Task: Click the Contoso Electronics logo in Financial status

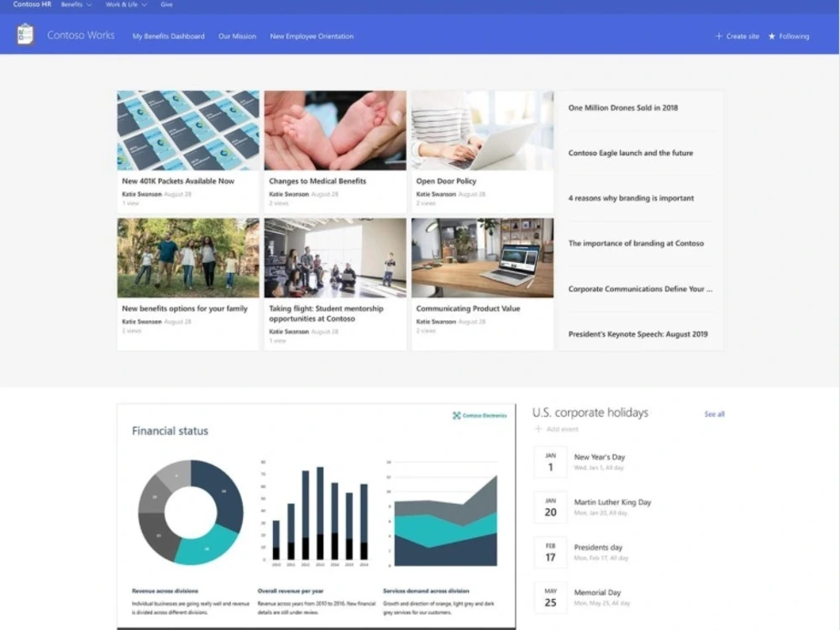Action: 480,415
